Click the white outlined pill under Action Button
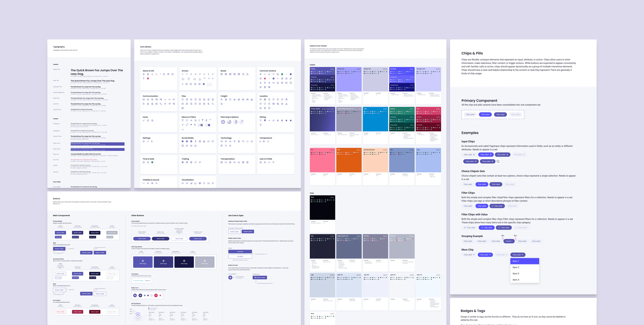644x325 pixels. tap(179, 239)
